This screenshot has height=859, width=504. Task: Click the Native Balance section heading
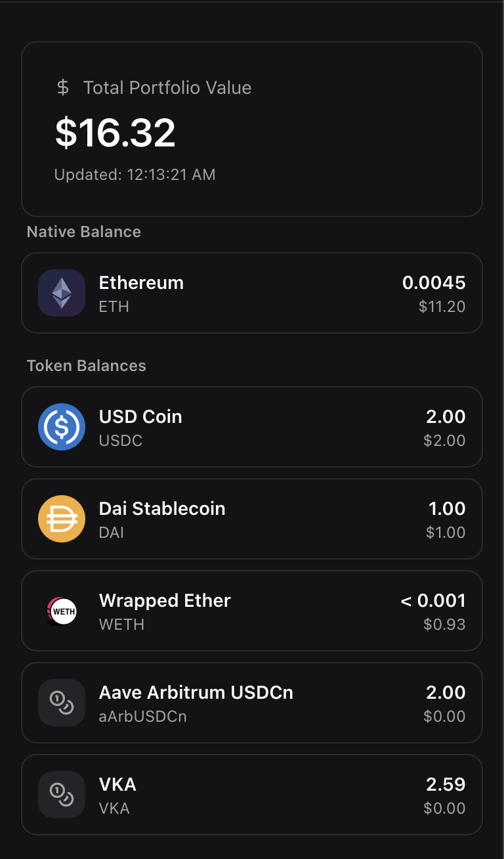point(84,232)
